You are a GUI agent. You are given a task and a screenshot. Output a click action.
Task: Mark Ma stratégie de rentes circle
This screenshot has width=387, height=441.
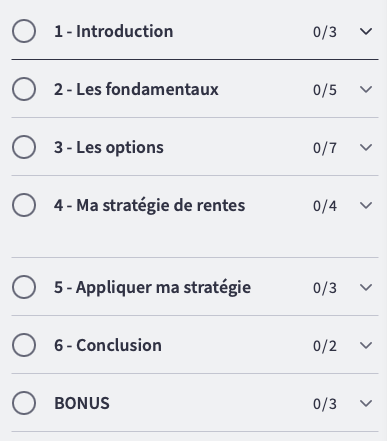point(24,205)
